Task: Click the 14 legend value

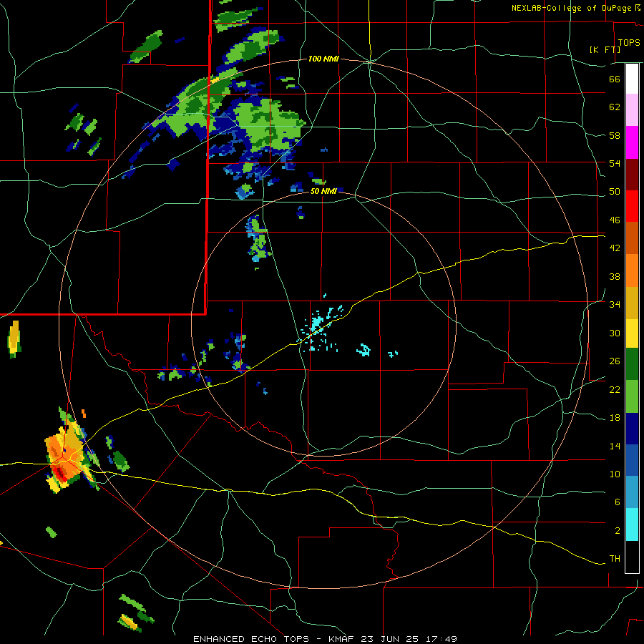Action: [615, 446]
